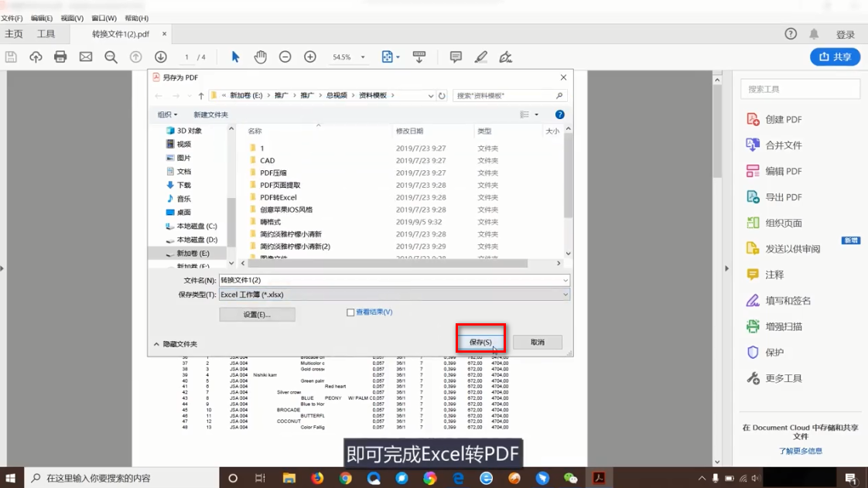868x488 pixels.
Task: Open the 合并文件 tool
Action: [774, 145]
